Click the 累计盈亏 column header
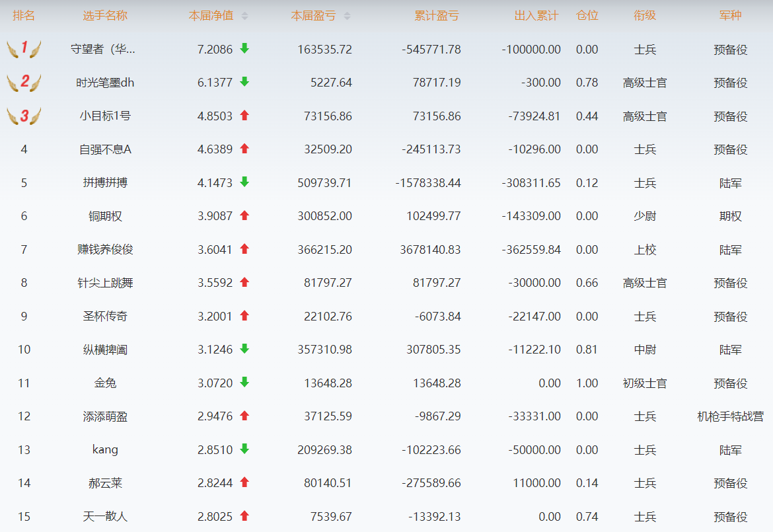 pyautogui.click(x=437, y=16)
